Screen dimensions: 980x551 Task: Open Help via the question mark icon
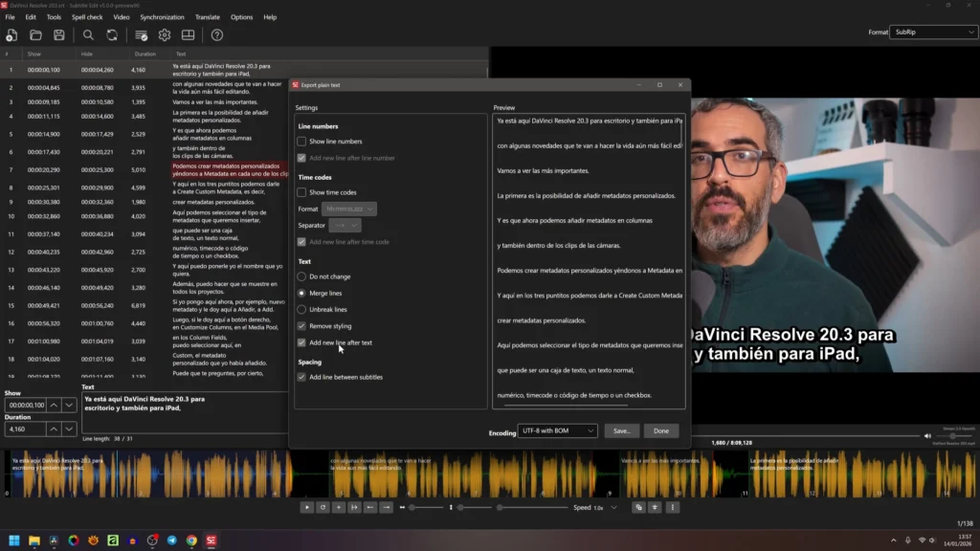(217, 35)
